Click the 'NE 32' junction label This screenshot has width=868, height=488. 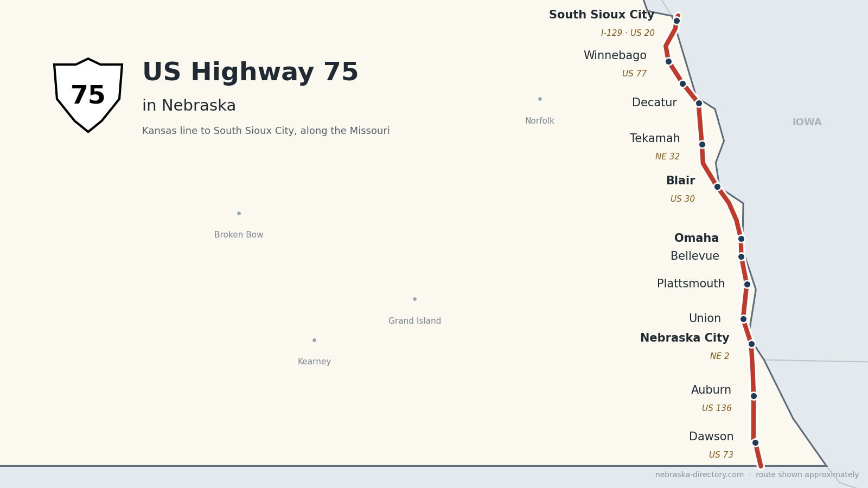tap(667, 157)
